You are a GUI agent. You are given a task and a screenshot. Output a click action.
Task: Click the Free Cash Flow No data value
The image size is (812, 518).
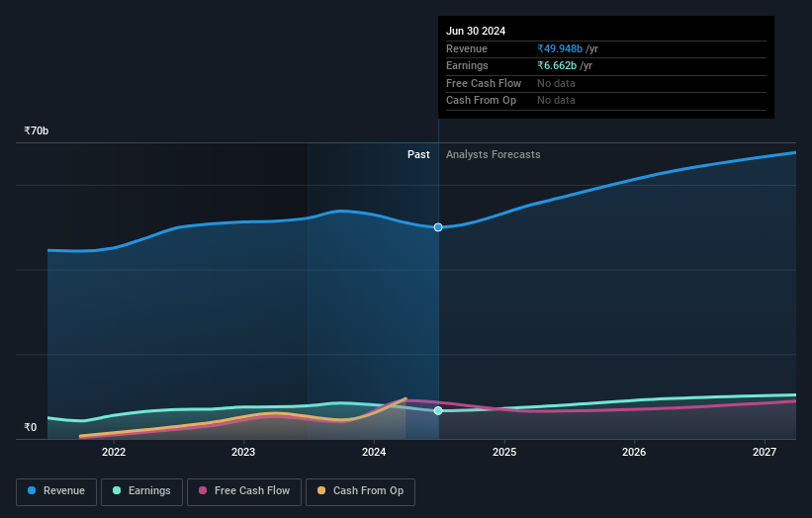(x=556, y=83)
